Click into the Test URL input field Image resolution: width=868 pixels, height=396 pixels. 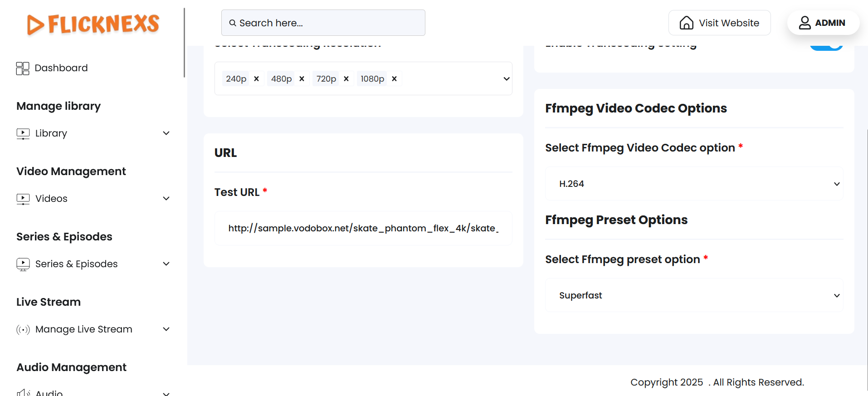(x=363, y=228)
